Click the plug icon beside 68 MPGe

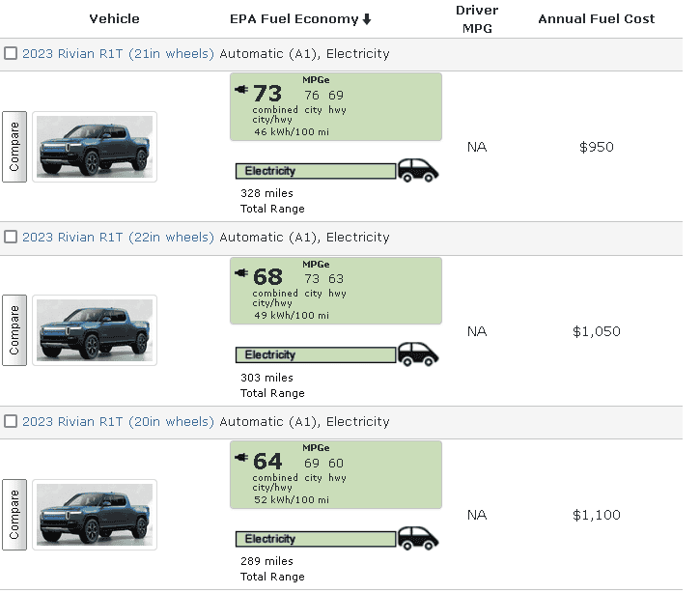pyautogui.click(x=241, y=272)
